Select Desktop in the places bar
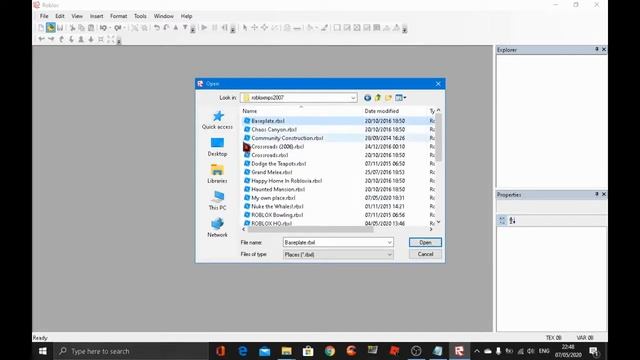640x360 pixels. pyautogui.click(x=218, y=147)
